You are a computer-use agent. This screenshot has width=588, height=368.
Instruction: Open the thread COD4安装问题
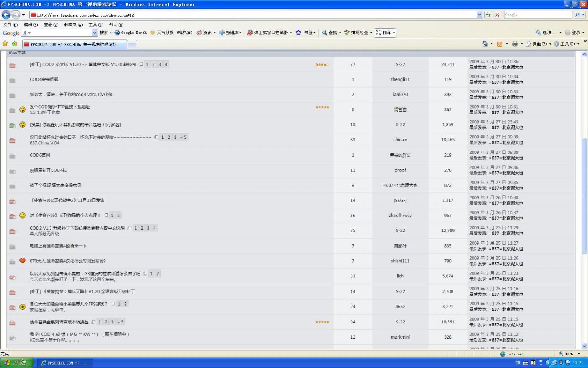(44, 79)
